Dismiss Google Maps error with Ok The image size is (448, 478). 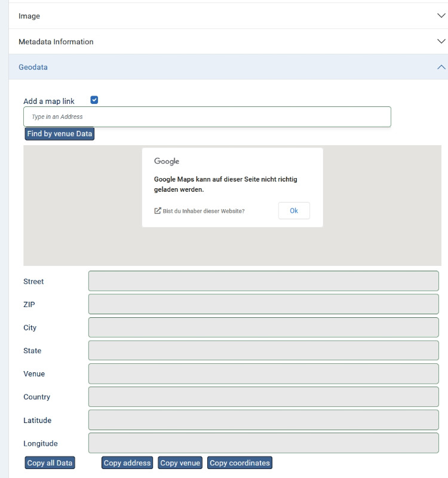(294, 211)
